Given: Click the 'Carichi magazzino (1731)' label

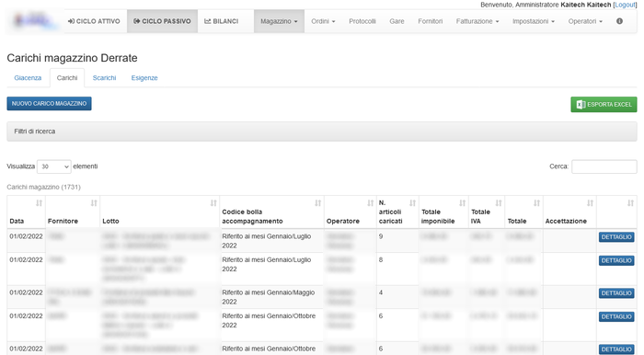Looking at the screenshot, I should 43,187.
